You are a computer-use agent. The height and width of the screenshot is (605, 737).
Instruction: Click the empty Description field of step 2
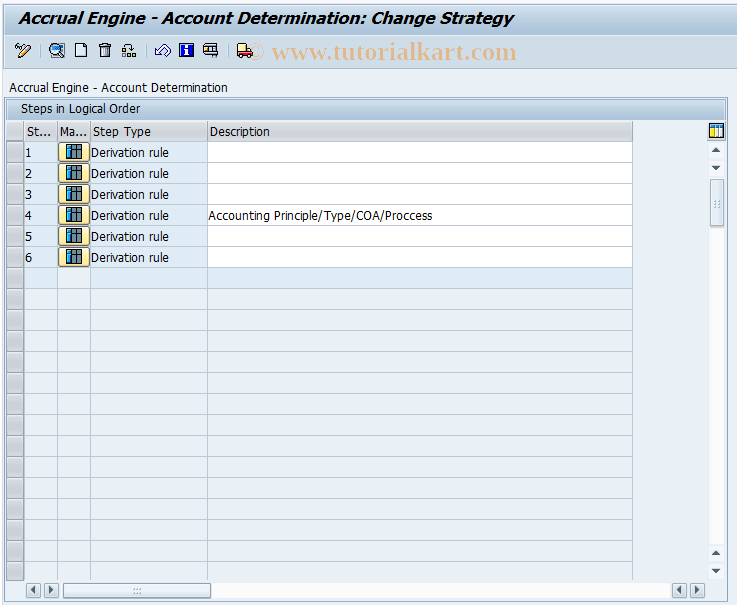pyautogui.click(x=420, y=173)
